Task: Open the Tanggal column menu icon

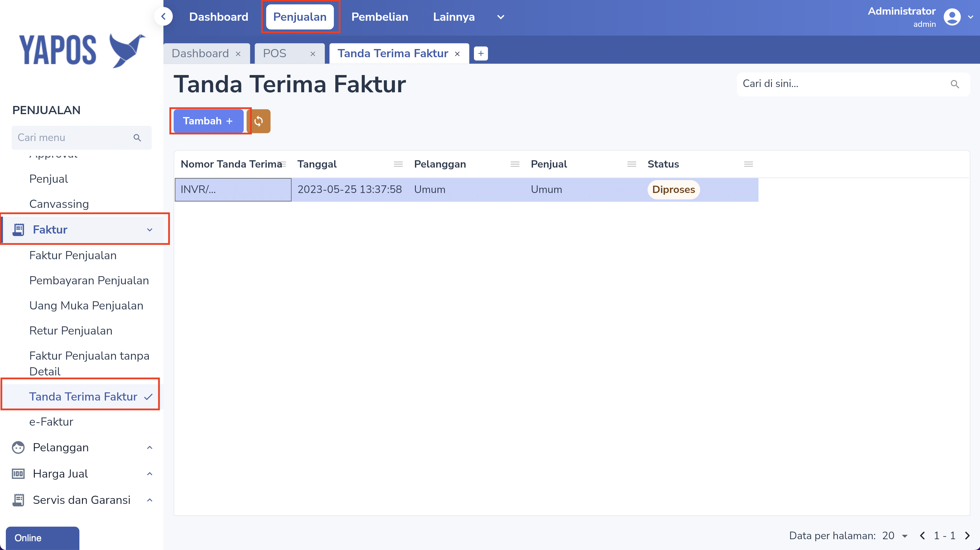Action: click(x=398, y=164)
